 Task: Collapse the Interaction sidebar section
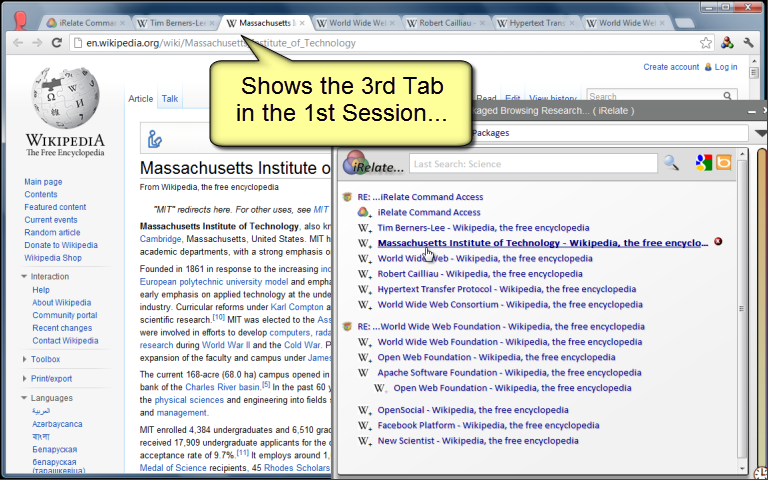click(24, 276)
